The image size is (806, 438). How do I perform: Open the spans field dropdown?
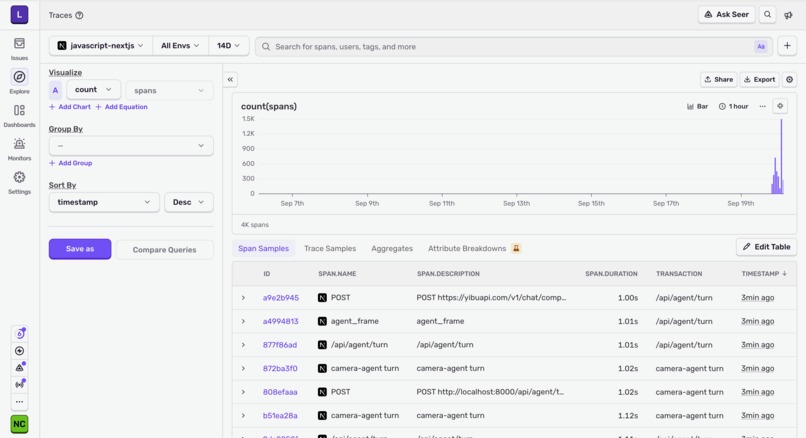(169, 90)
